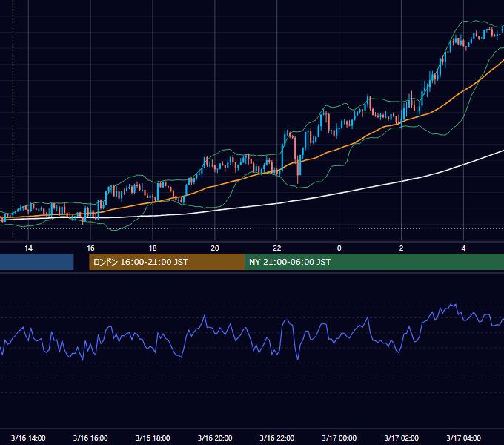Click the 3/17 02:00 time label
The height and width of the screenshot is (445, 504).
point(401,438)
